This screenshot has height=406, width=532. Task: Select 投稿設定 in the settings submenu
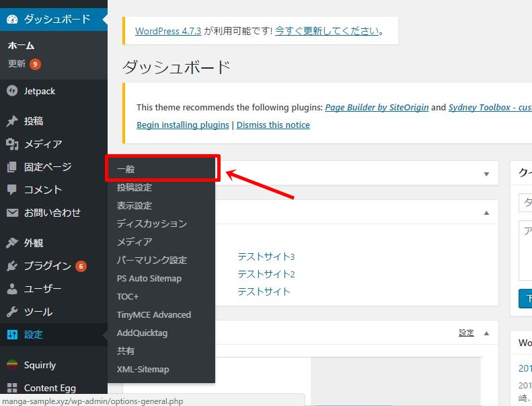tap(161, 187)
